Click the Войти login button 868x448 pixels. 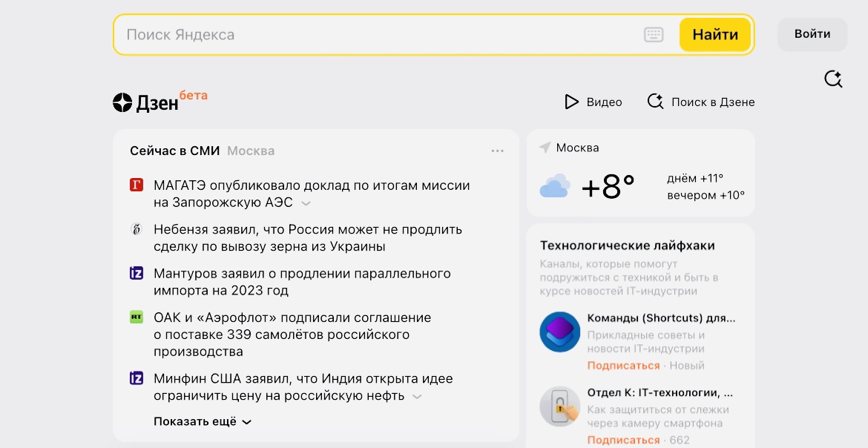pyautogui.click(x=812, y=34)
